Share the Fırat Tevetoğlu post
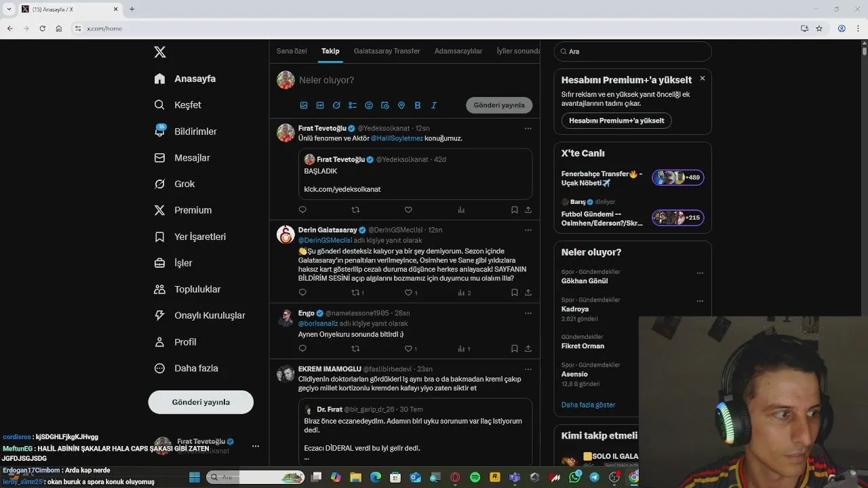868x488 pixels. coord(528,210)
